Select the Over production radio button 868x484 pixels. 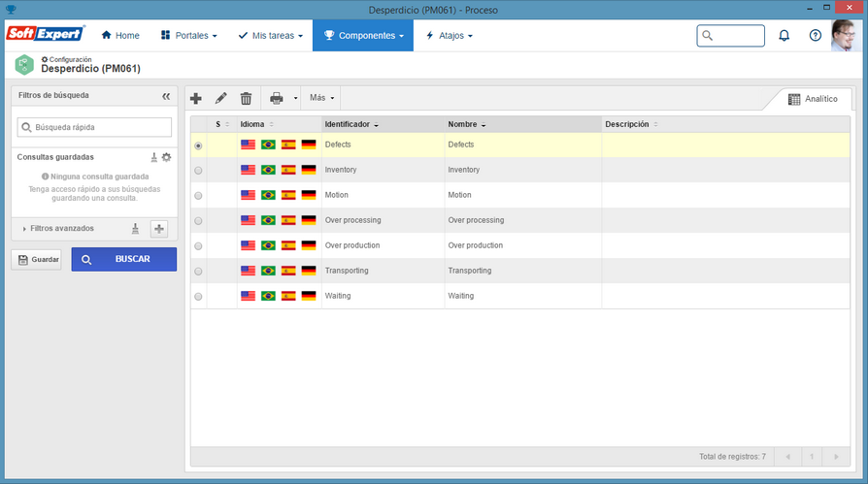tap(198, 246)
